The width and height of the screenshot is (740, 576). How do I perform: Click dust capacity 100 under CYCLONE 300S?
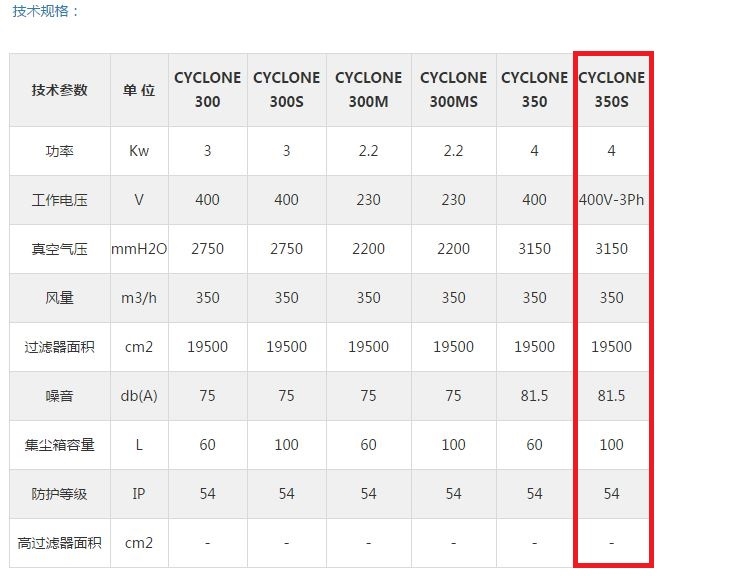coord(286,445)
